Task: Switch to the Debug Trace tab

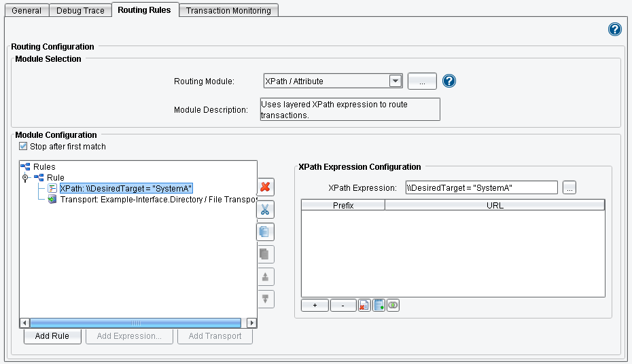Action: [80, 11]
